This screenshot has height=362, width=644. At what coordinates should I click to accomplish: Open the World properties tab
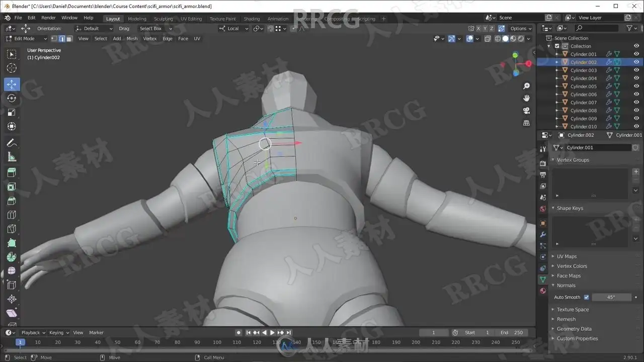tap(542, 209)
